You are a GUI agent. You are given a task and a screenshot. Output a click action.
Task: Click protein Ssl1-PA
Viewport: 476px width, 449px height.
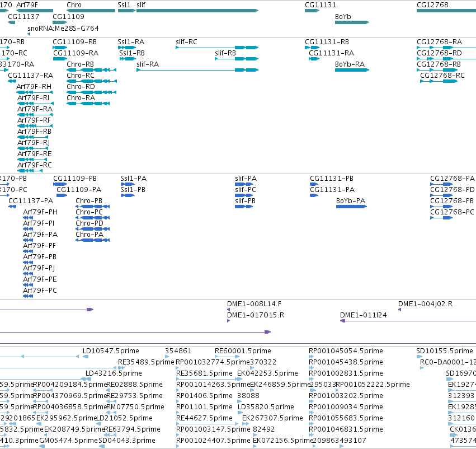click(x=133, y=179)
